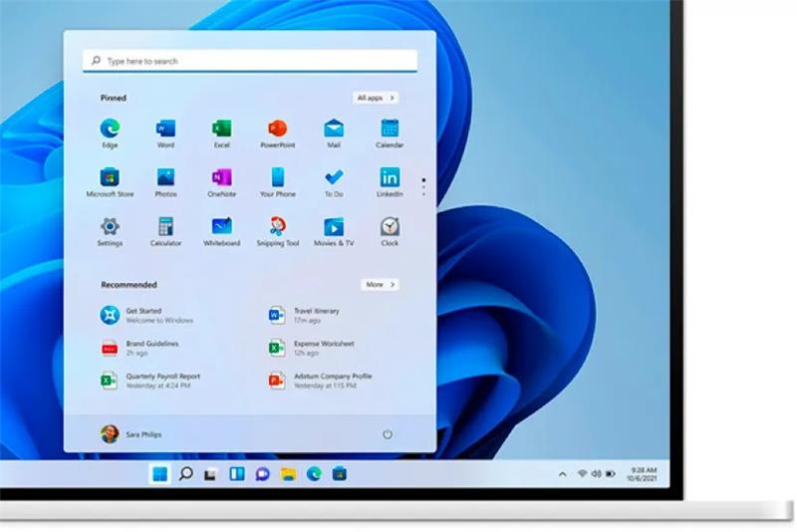Click the pinned apps page indicator dots
797x532 pixels.
[x=423, y=187]
